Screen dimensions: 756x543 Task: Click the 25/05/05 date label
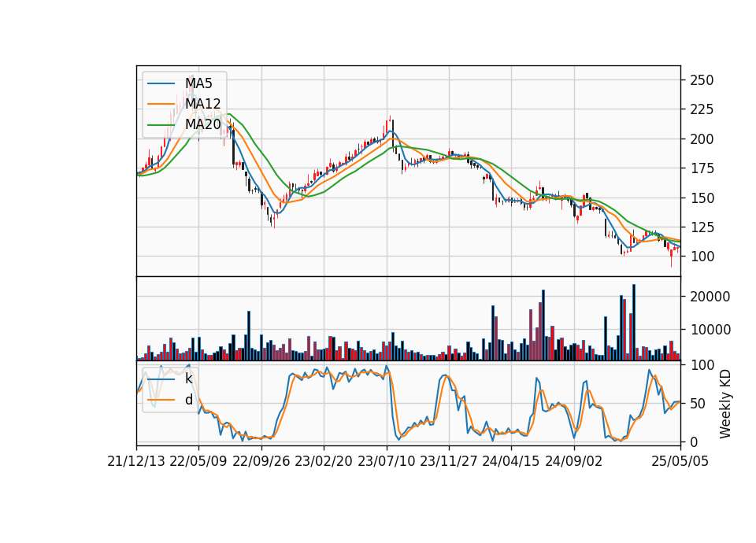coord(680,461)
